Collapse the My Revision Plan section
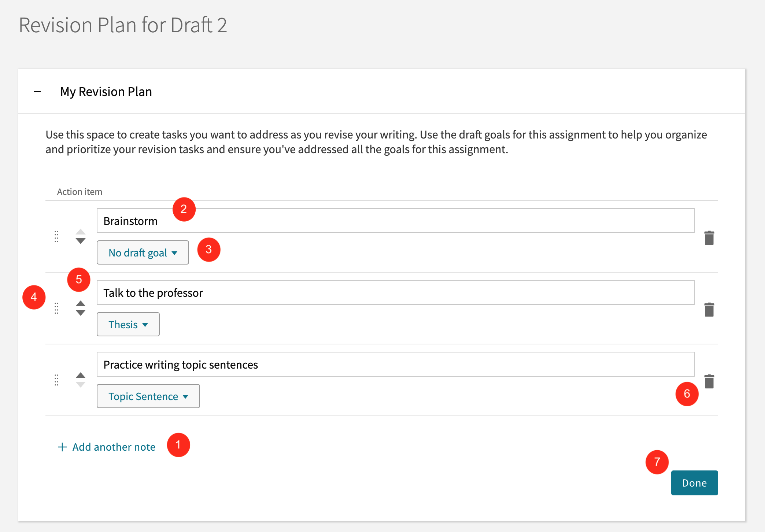The height and width of the screenshot is (532, 765). [x=38, y=91]
